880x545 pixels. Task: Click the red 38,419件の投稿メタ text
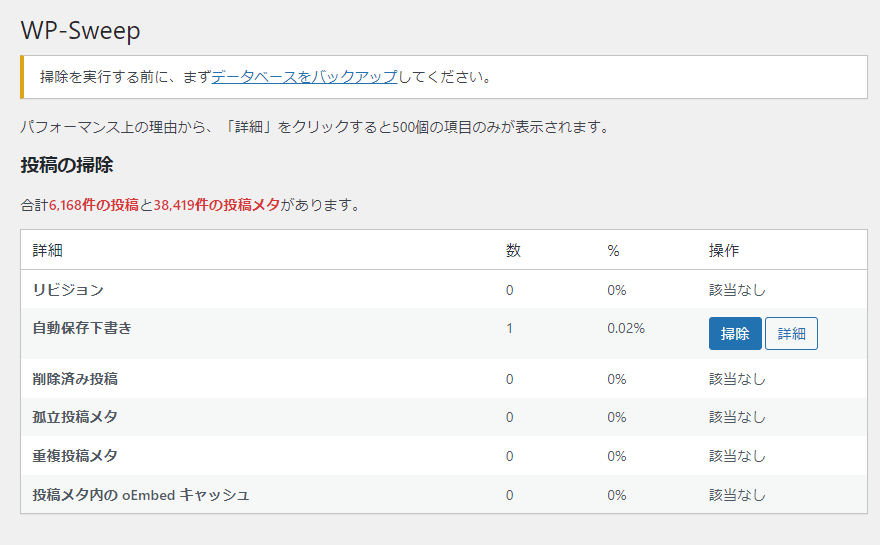pos(217,205)
